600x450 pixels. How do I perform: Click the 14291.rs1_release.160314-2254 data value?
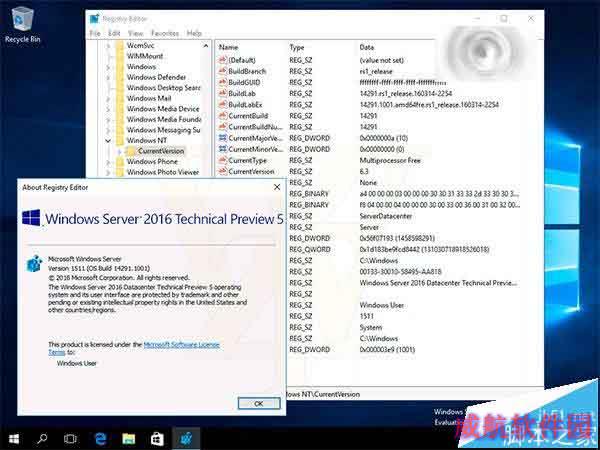(406, 93)
